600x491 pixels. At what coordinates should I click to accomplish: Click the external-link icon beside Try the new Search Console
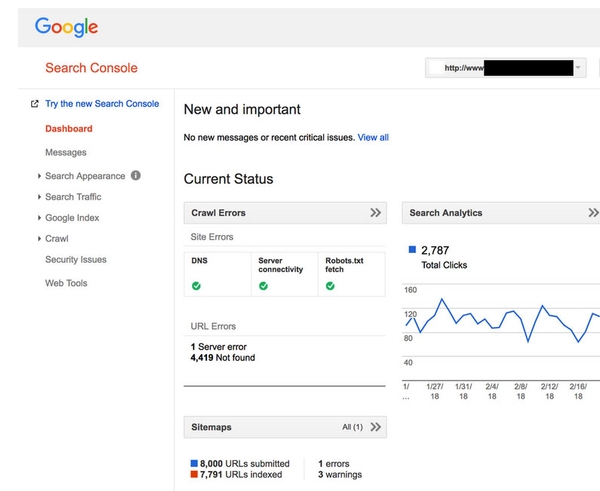pyautogui.click(x=34, y=104)
